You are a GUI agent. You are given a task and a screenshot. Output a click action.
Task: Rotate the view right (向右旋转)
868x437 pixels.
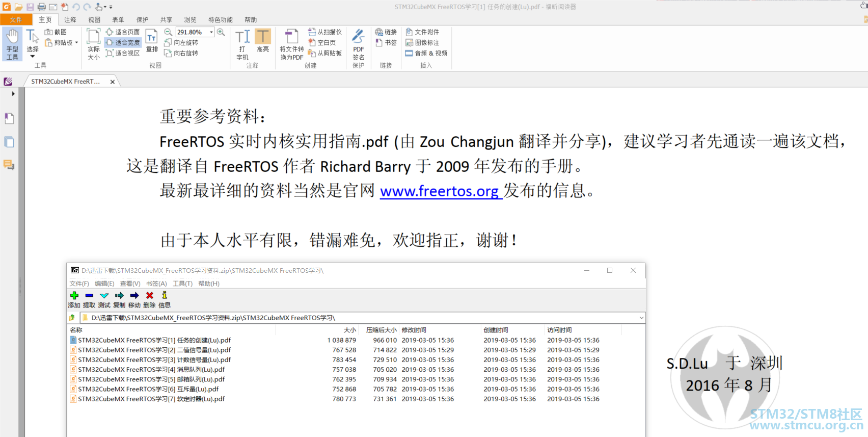click(181, 53)
